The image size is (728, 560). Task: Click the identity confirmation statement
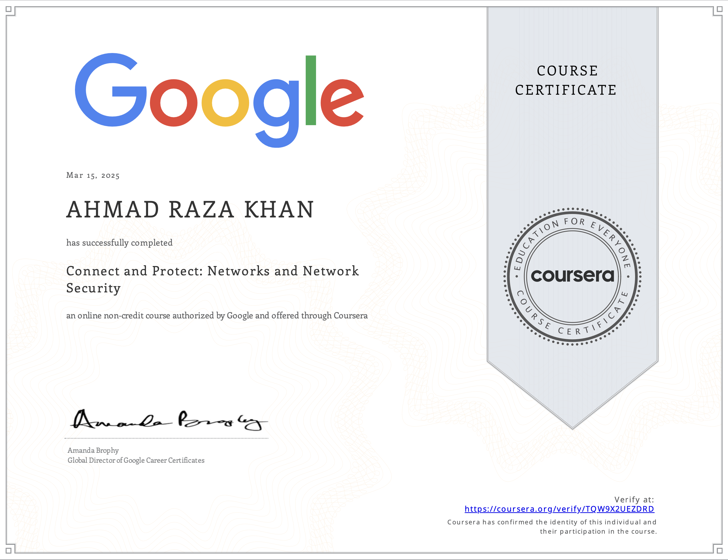(552, 527)
